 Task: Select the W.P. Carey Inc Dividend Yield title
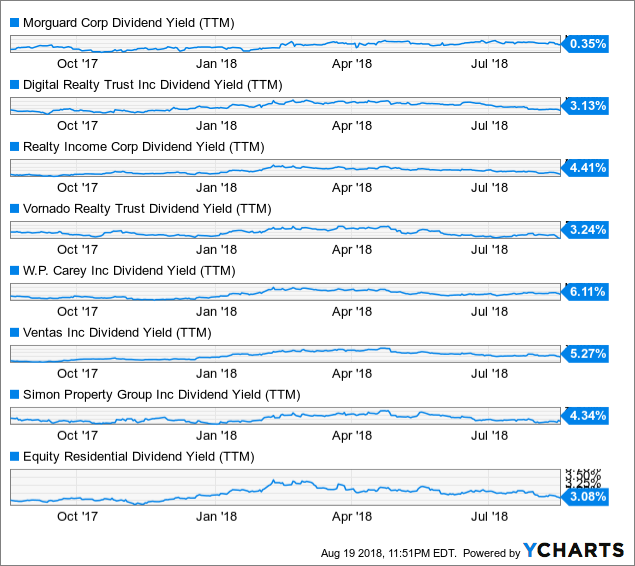(x=129, y=271)
